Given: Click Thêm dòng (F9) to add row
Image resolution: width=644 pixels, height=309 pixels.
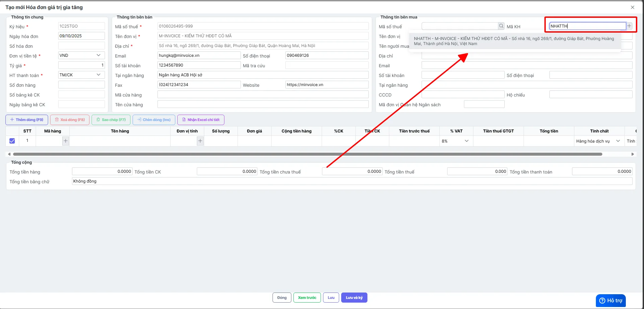Looking at the screenshot, I should tap(27, 120).
